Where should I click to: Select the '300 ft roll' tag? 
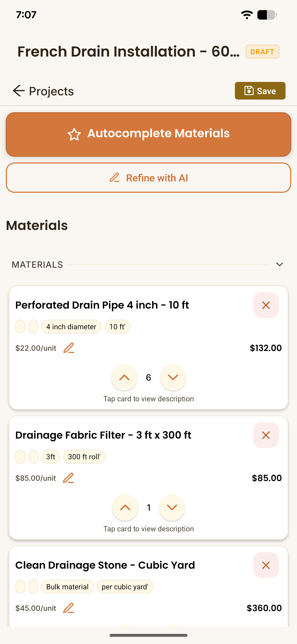coord(84,457)
